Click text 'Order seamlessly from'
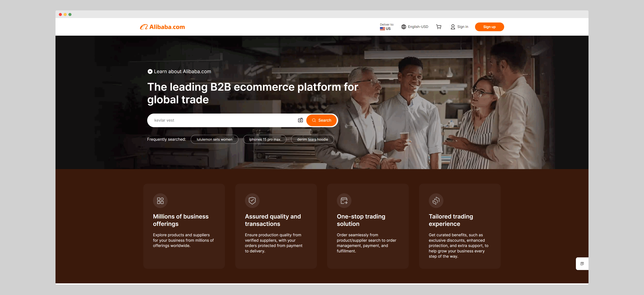The image size is (644, 295). point(357,235)
